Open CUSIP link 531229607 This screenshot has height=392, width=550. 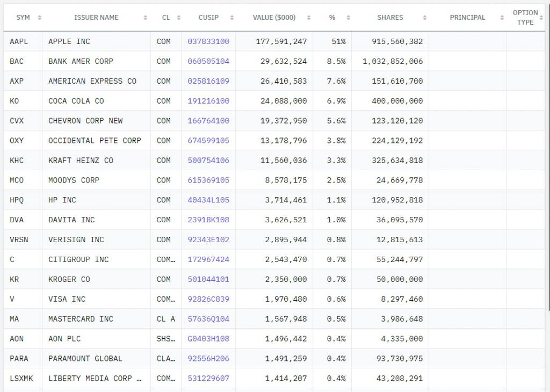pyautogui.click(x=208, y=379)
